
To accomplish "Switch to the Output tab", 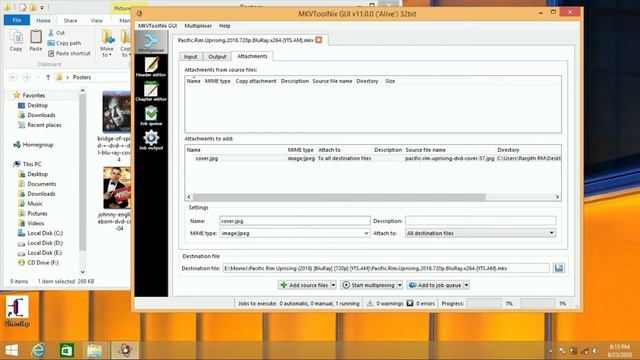I will pyautogui.click(x=217, y=56).
